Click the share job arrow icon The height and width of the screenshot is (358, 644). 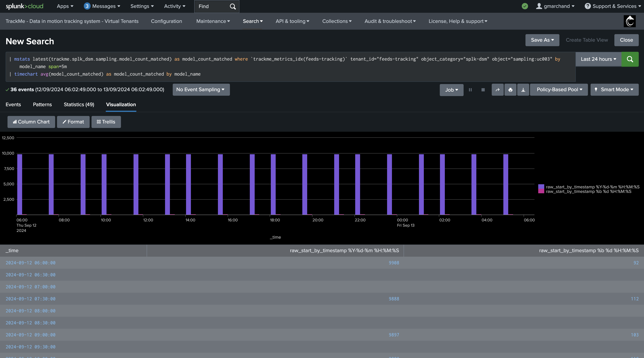coord(498,90)
